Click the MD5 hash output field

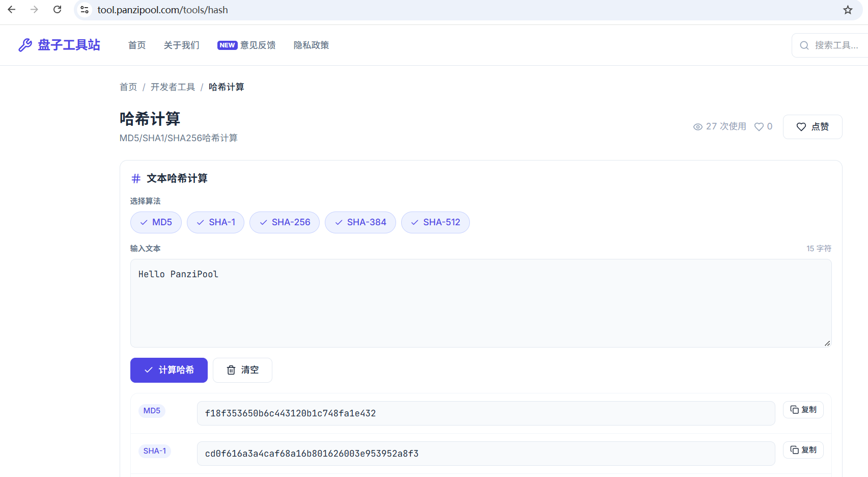(486, 413)
